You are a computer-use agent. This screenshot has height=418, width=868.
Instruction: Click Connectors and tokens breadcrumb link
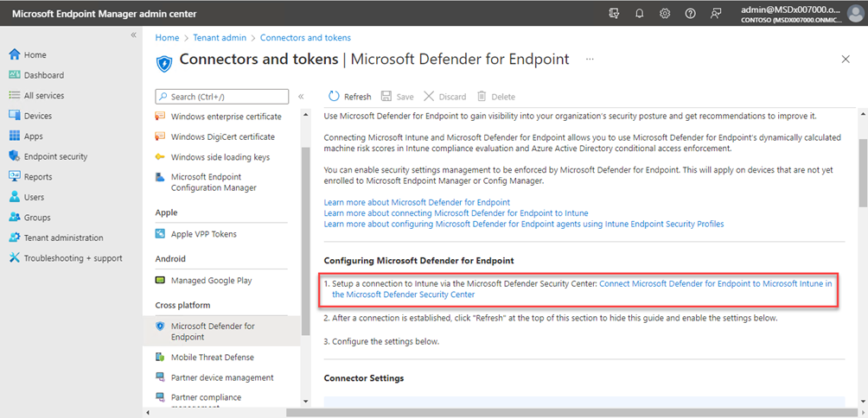pos(305,38)
